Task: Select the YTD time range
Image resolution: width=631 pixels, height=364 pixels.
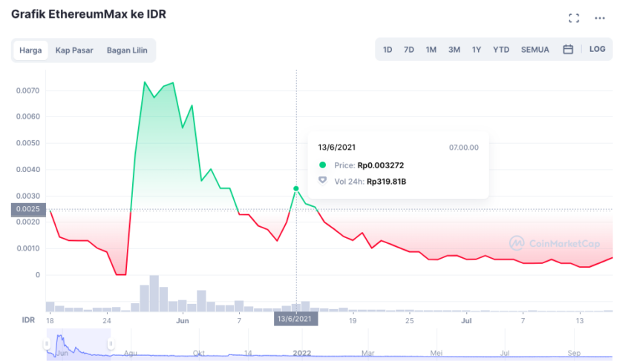Action: coord(501,50)
